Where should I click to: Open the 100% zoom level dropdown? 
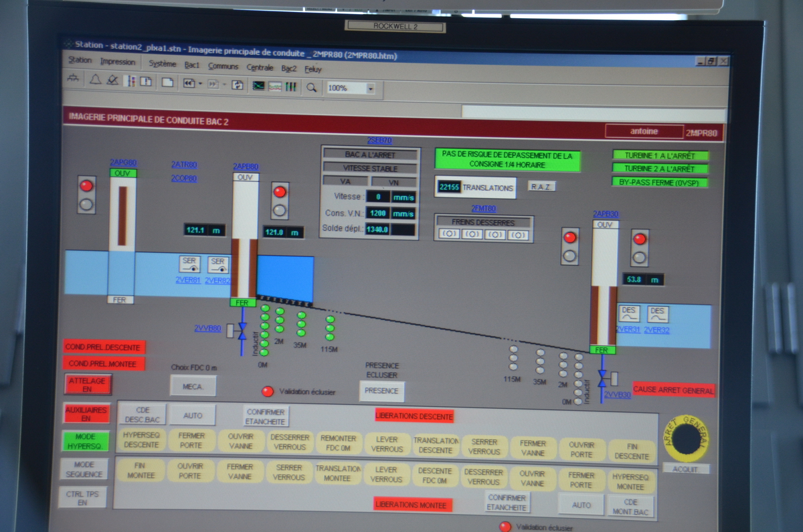[370, 88]
